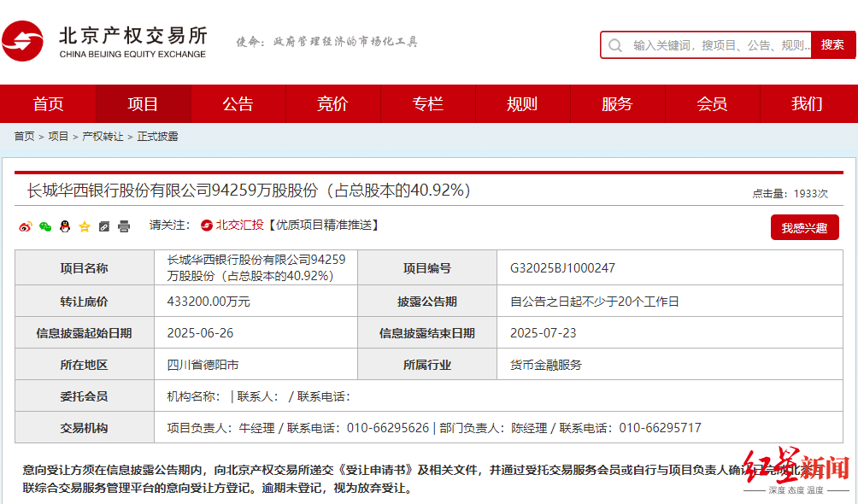Open the 项目 navigation tab

(143, 104)
